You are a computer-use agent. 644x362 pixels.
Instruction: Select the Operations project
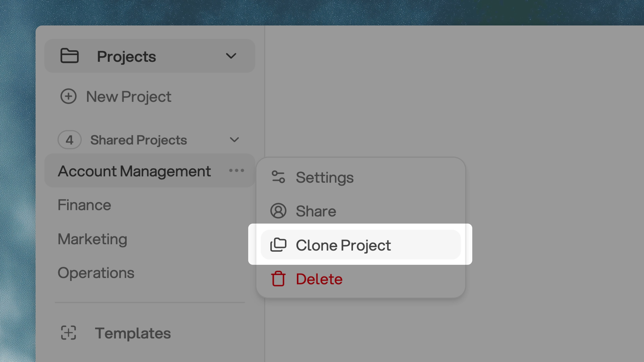point(96,273)
